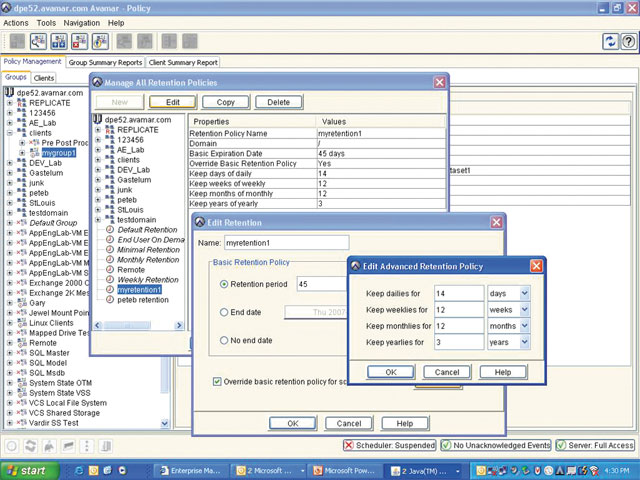Click the clock icon beside peteb retention

point(110,300)
